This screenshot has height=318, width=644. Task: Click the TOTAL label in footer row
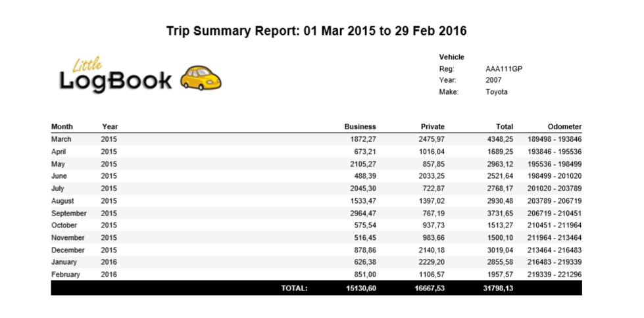294,288
